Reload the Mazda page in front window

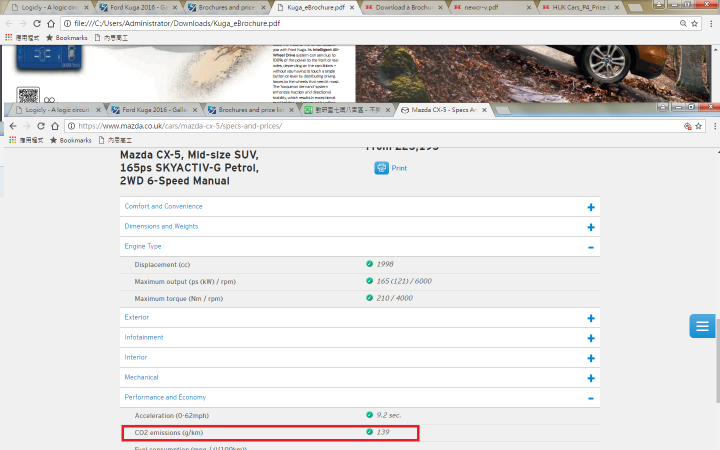[x=41, y=126]
